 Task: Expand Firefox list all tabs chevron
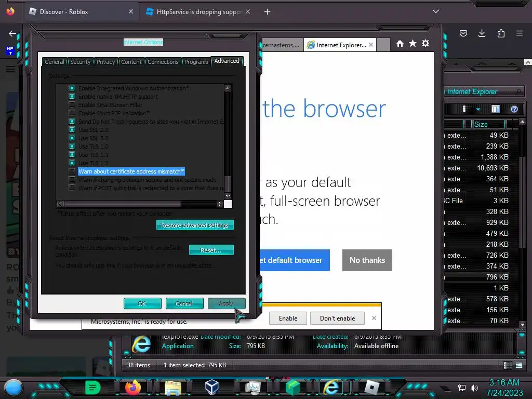click(x=436, y=11)
